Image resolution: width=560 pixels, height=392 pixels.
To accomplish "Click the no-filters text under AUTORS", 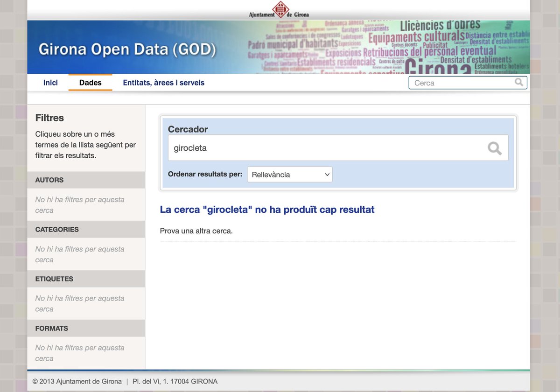I will pos(80,205).
